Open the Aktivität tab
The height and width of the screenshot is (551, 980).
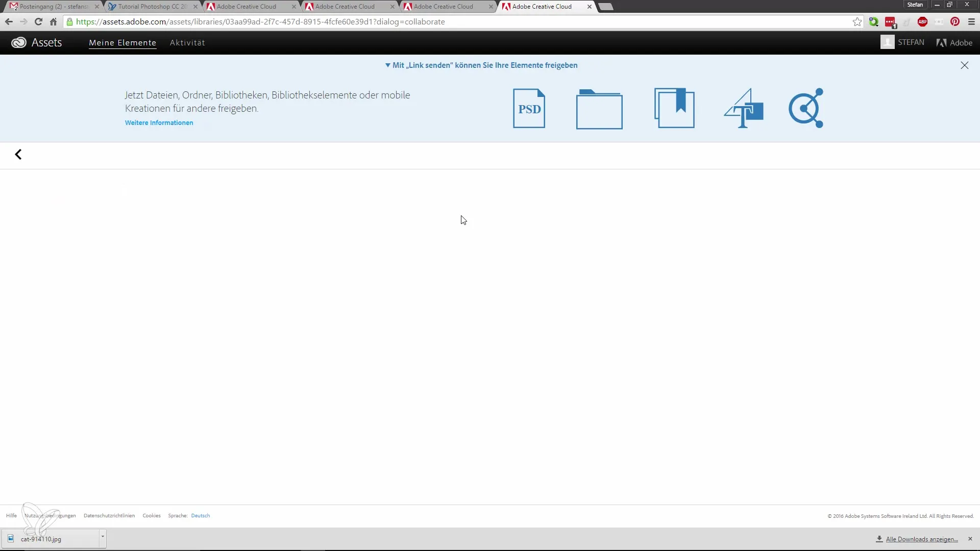click(x=187, y=43)
